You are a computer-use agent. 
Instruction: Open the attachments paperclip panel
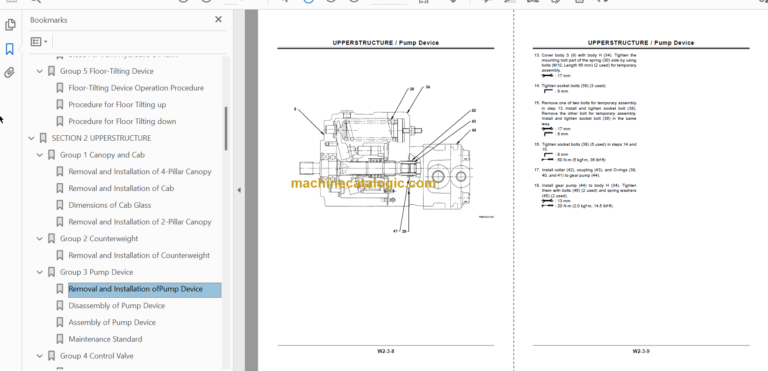click(10, 73)
